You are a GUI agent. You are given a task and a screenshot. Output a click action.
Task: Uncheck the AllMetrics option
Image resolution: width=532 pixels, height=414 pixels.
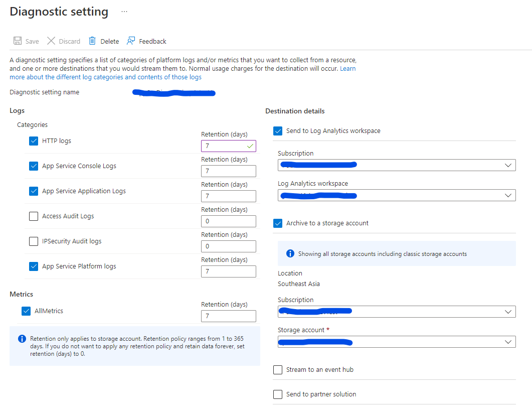point(26,311)
